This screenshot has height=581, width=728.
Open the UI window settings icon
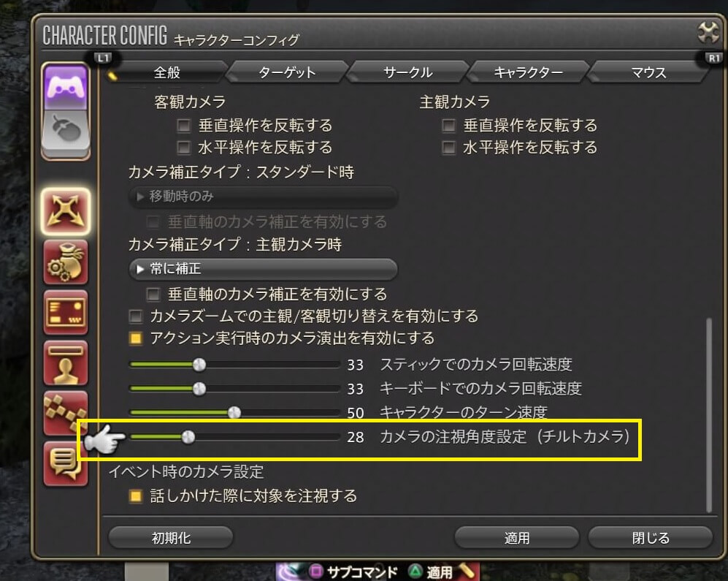pyautogui.click(x=66, y=312)
